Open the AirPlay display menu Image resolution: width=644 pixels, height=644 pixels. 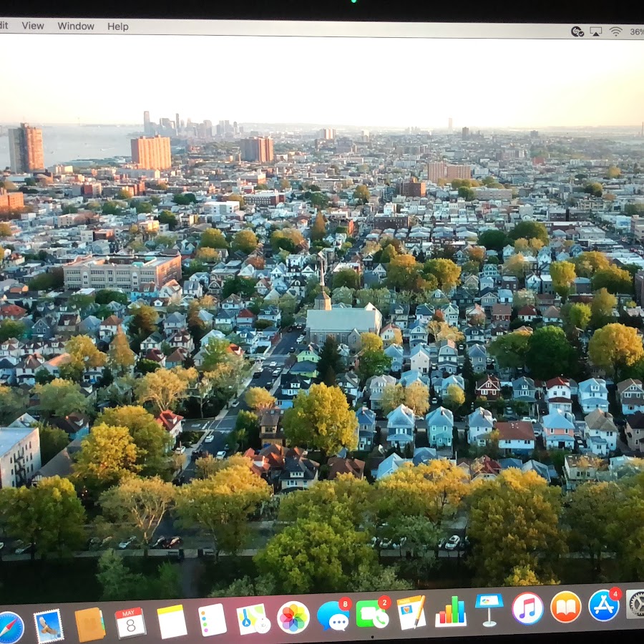tap(595, 31)
